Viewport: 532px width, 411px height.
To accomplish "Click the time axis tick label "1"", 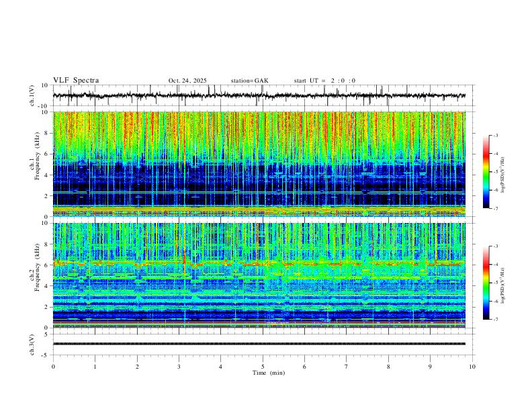I will coord(95,367).
